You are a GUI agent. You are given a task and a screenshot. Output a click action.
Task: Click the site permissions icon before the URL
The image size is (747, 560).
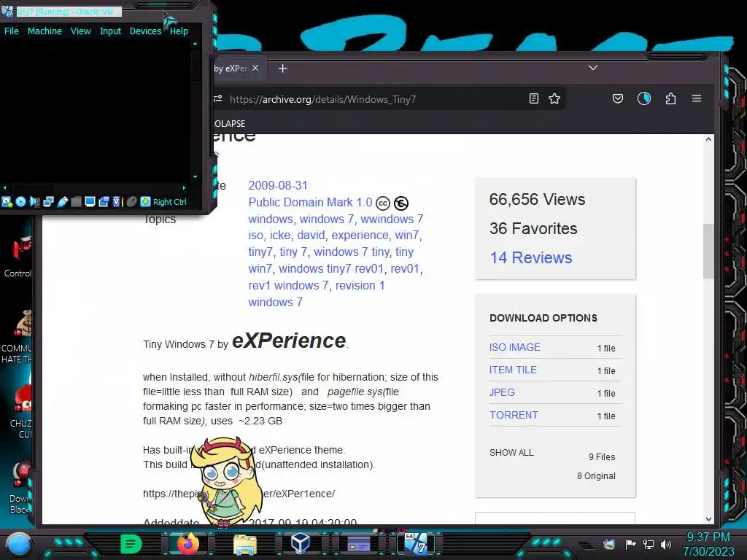point(217,98)
